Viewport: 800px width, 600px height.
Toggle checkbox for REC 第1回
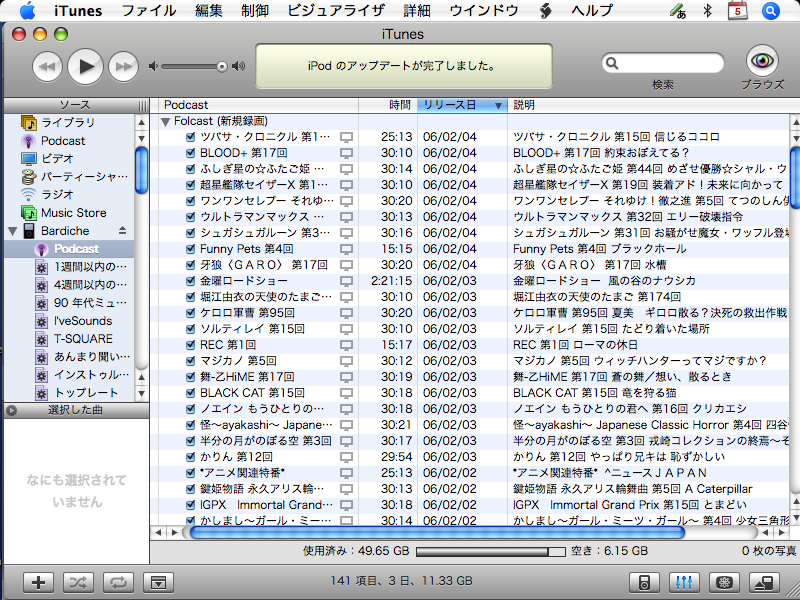pos(190,345)
